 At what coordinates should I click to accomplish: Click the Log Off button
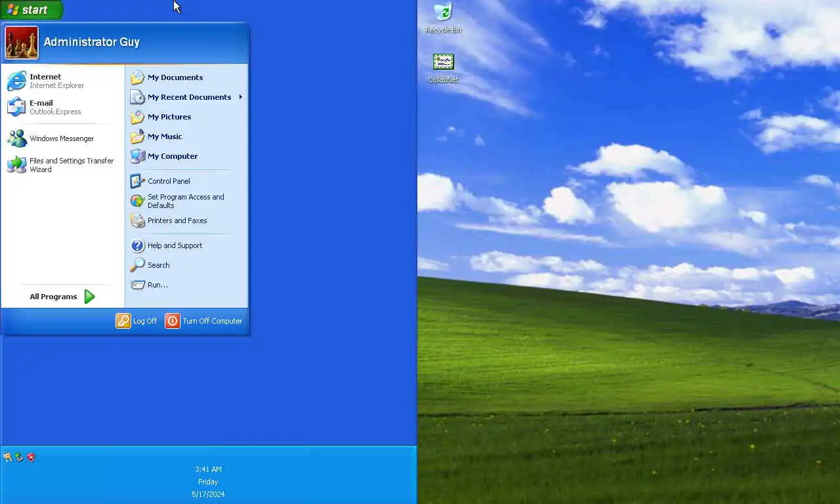point(136,321)
